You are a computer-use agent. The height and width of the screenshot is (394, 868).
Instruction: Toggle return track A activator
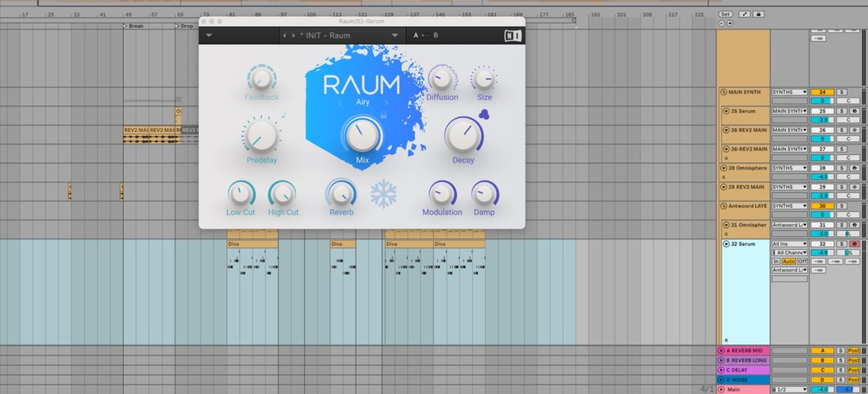point(822,350)
